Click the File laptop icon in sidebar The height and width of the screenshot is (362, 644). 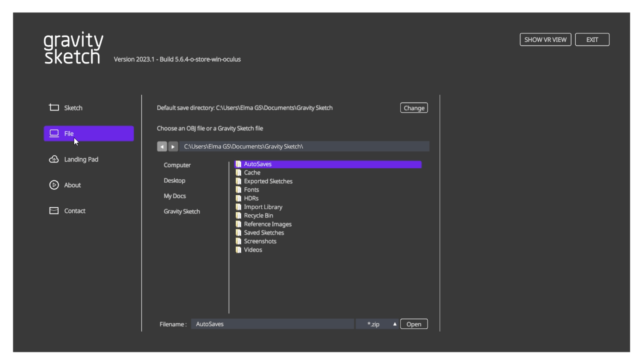click(x=54, y=133)
